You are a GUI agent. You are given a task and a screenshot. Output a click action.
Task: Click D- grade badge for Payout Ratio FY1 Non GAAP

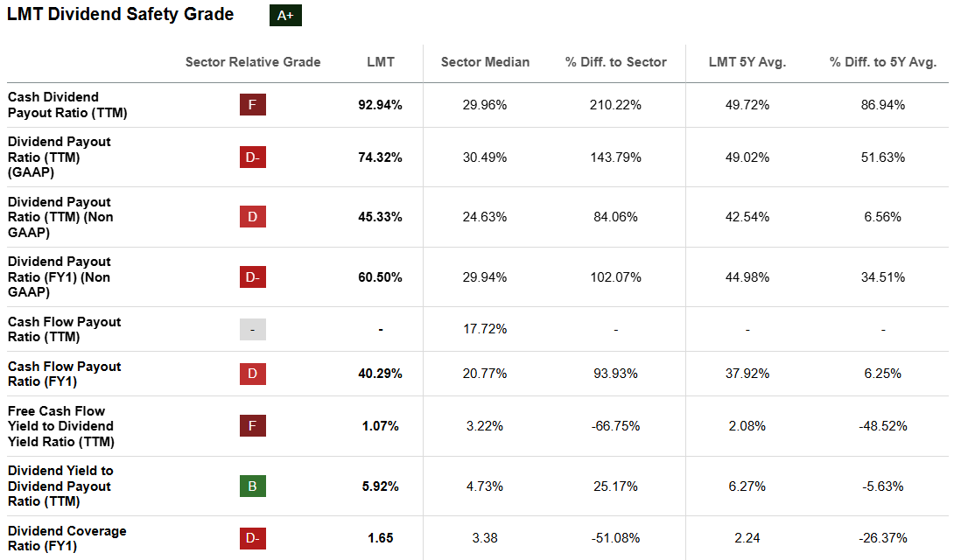[253, 277]
